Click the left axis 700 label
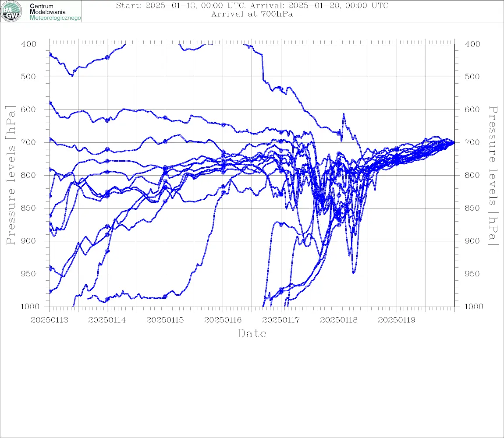The height and width of the screenshot is (438, 504). 28,142
